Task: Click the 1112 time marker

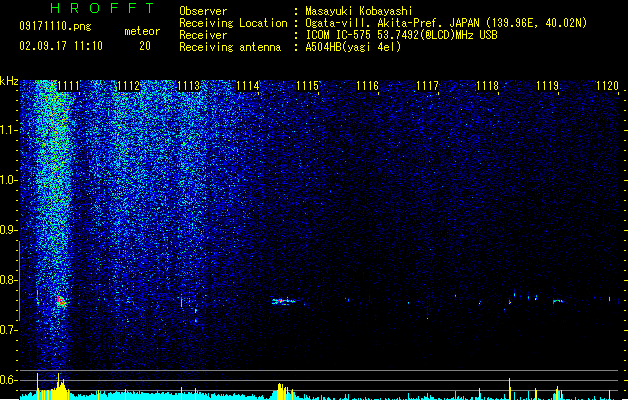Action: click(x=128, y=86)
